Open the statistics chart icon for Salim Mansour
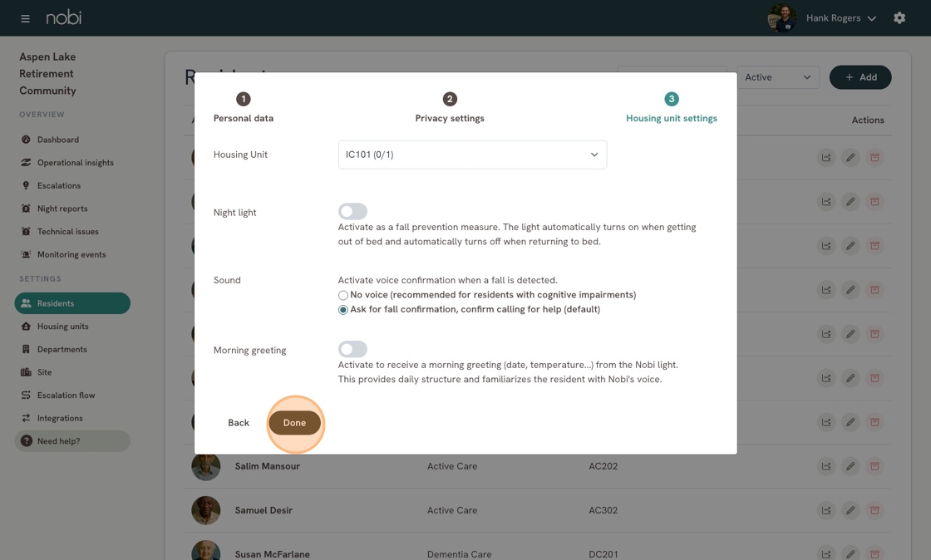 [826, 466]
